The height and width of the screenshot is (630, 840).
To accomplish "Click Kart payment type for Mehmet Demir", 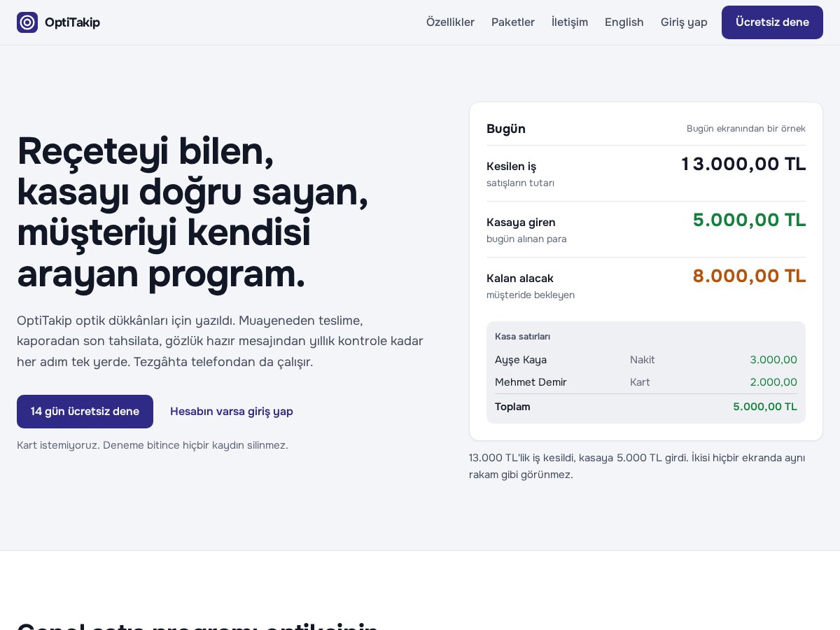I will pos(640,382).
